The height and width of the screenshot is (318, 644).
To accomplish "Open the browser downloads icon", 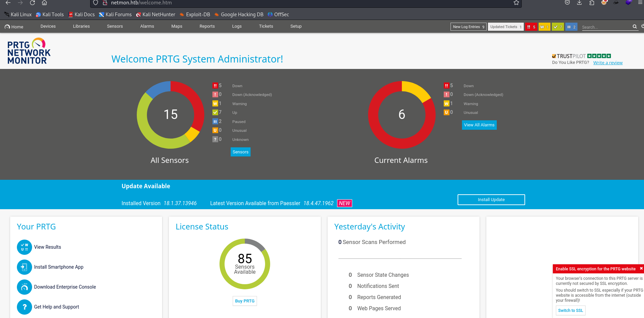I will pos(579,3).
